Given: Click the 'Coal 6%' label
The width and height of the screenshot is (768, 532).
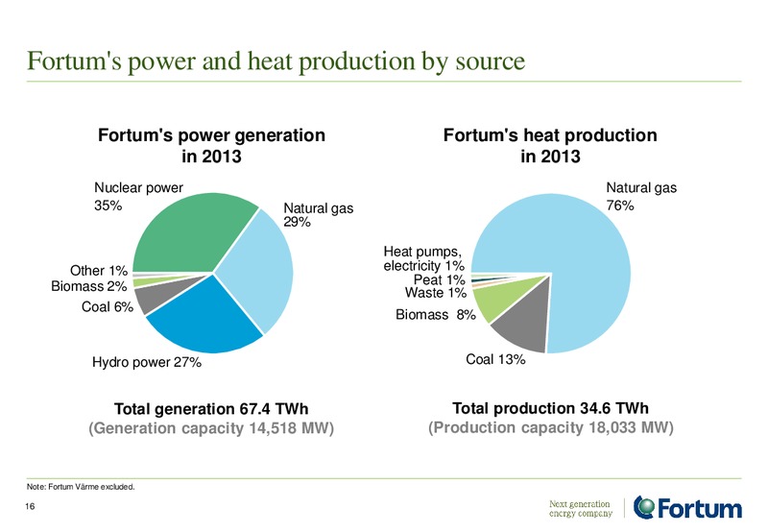Looking at the screenshot, I should tap(108, 306).
